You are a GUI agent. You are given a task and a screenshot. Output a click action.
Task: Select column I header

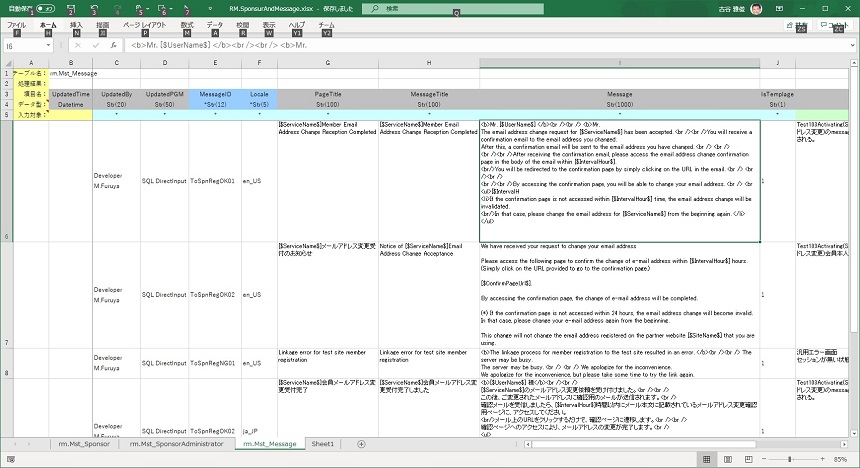(620, 63)
